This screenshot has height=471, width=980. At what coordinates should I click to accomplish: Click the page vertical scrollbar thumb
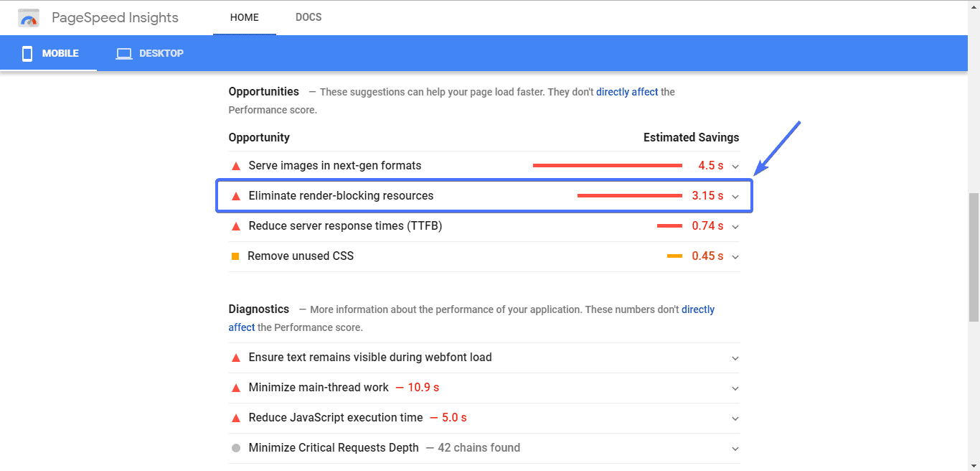pos(974,256)
